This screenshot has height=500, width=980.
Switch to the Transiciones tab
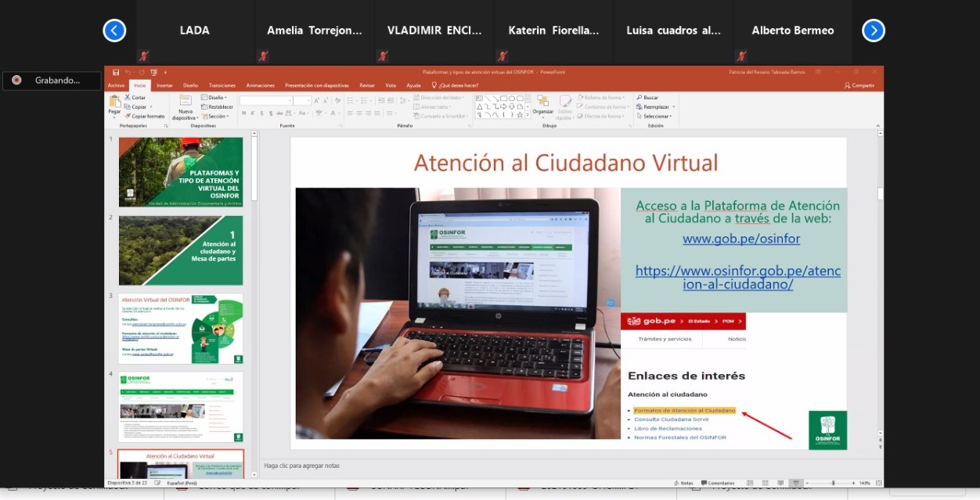[x=222, y=85]
